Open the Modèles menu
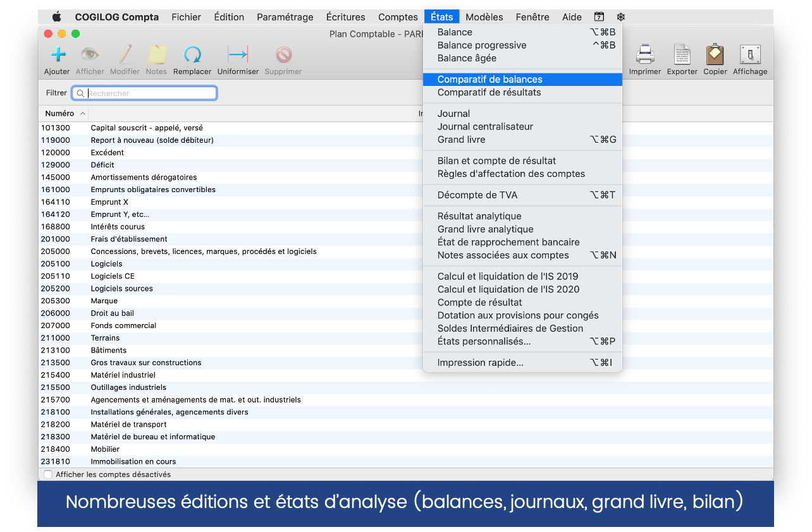The height and width of the screenshot is (532, 812). tap(484, 17)
